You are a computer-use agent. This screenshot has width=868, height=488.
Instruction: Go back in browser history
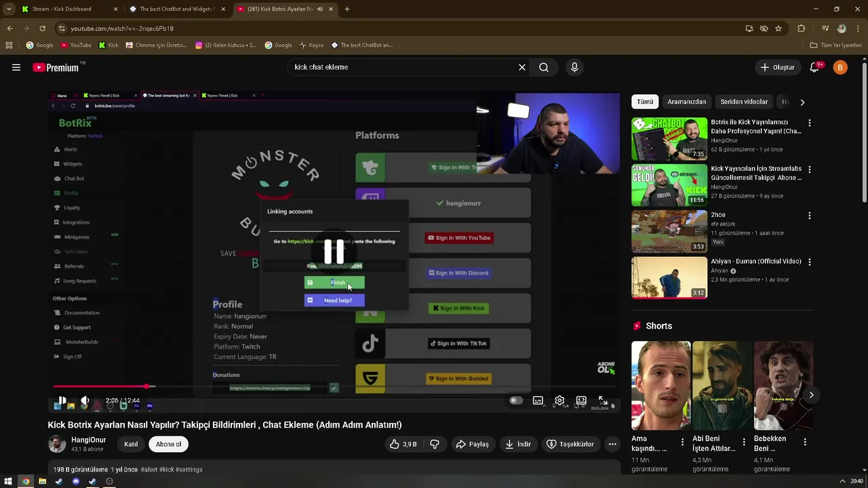(x=9, y=28)
